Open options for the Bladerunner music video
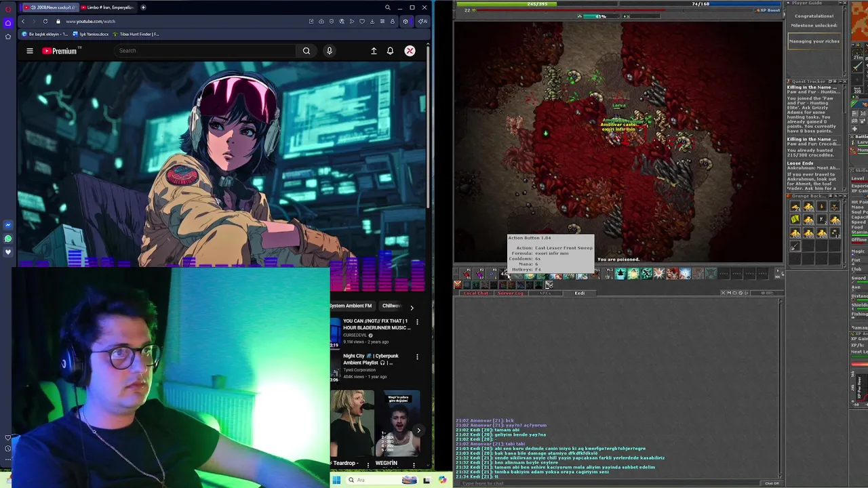Image resolution: width=868 pixels, height=488 pixels. [x=417, y=321]
